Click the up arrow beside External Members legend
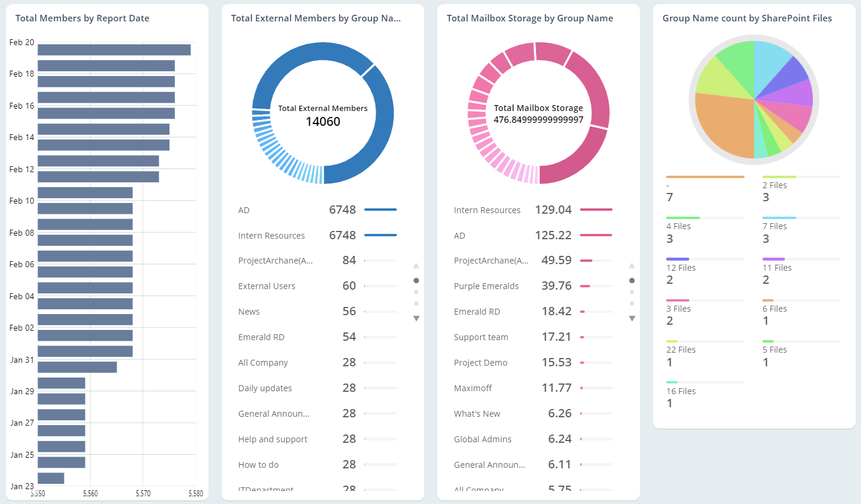This screenshot has height=504, width=861. [x=416, y=265]
